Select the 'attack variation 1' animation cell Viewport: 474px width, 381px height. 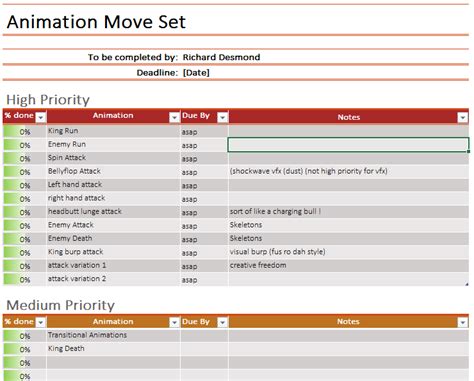tap(113, 265)
